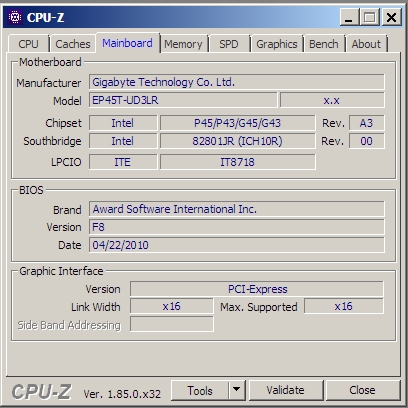Open the Graphics tab
408x408 pixels.
[277, 44]
